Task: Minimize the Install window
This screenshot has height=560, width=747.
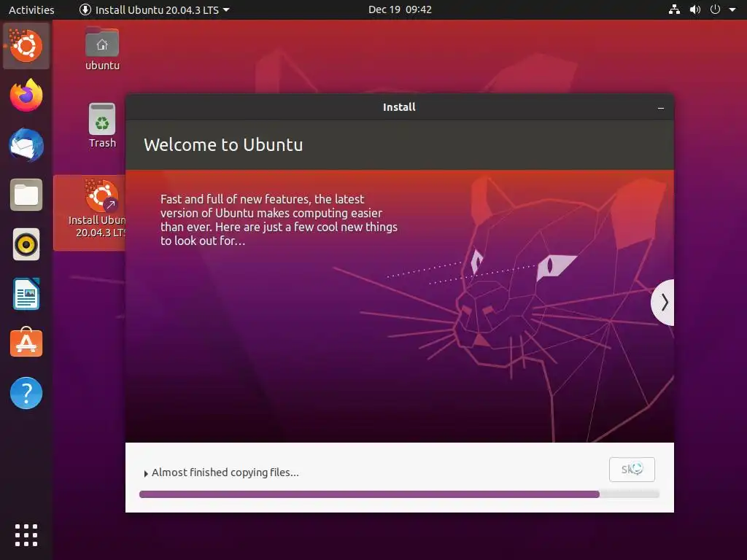Action: [661, 108]
